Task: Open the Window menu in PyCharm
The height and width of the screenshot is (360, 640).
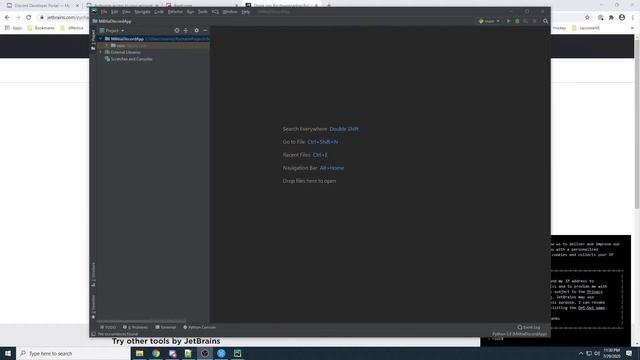Action: [x=230, y=12]
